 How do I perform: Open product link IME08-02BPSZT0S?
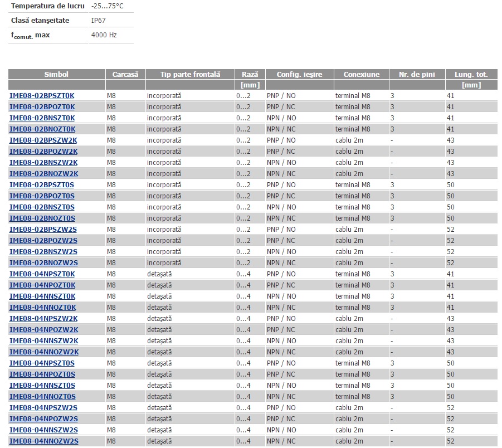(x=42, y=185)
